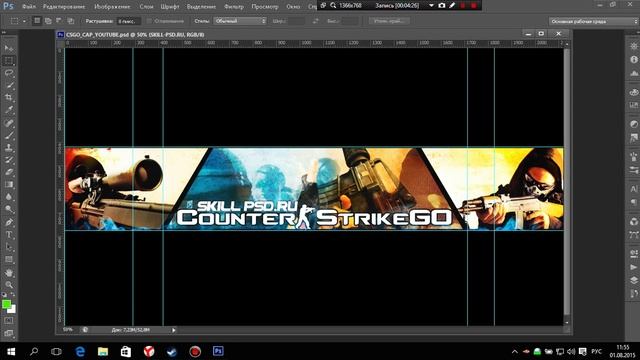Select the Blur tool

(x=9, y=197)
